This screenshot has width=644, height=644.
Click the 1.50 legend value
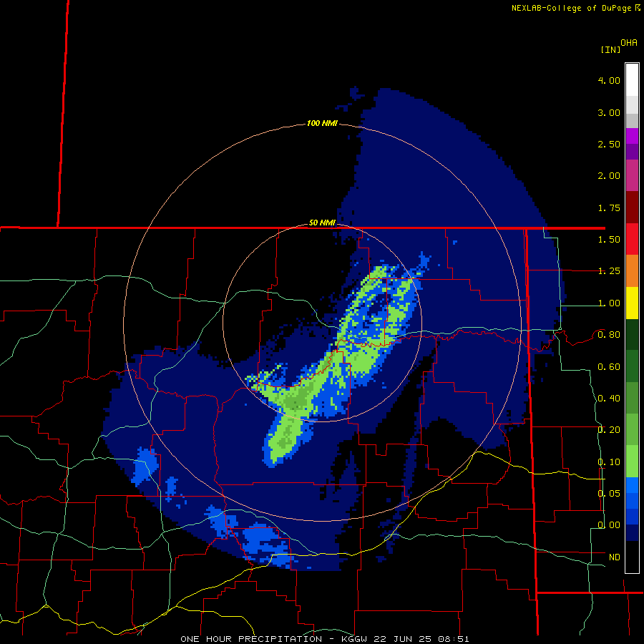point(609,240)
